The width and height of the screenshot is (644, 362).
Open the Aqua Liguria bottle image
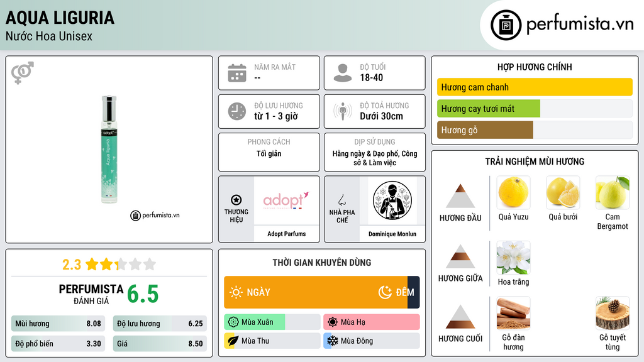point(109,150)
